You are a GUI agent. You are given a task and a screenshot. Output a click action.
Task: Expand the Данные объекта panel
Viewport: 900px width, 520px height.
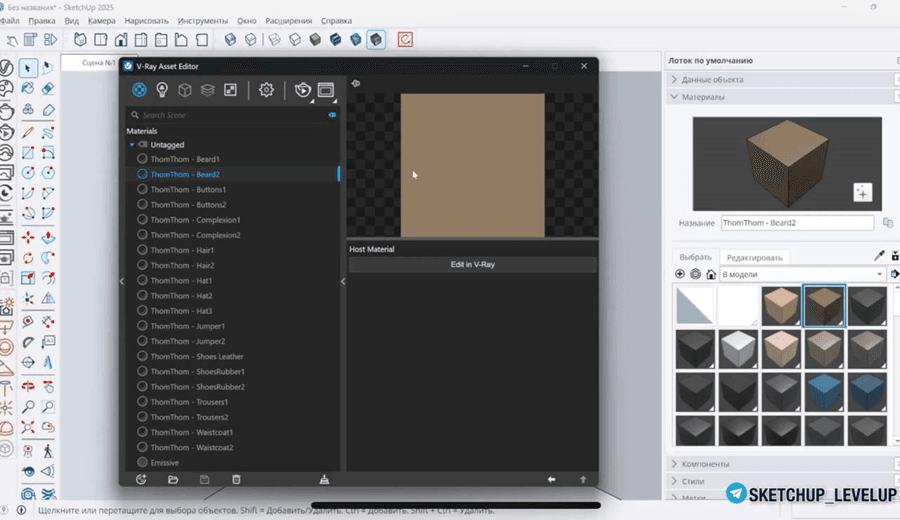tap(674, 80)
